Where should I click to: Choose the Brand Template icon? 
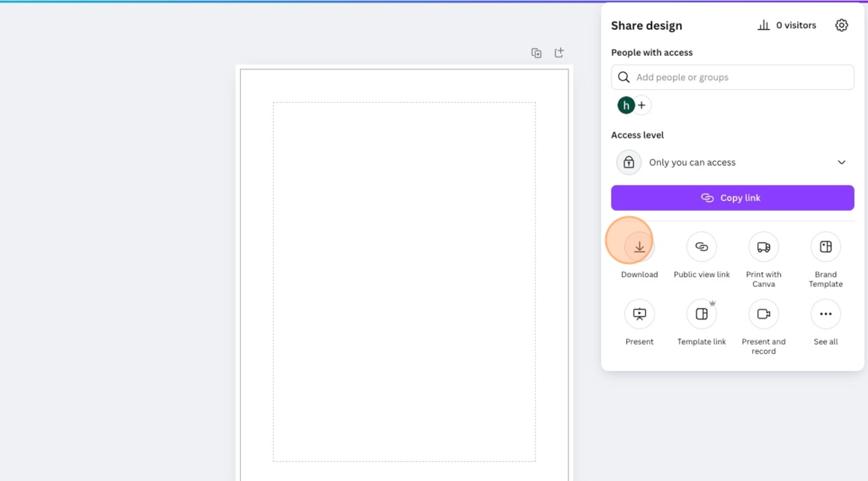(x=826, y=247)
